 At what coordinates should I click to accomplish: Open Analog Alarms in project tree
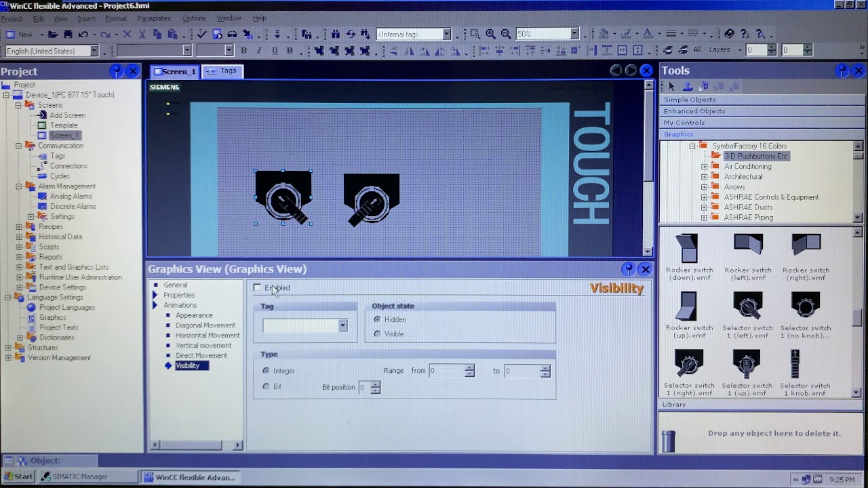pyautogui.click(x=71, y=197)
